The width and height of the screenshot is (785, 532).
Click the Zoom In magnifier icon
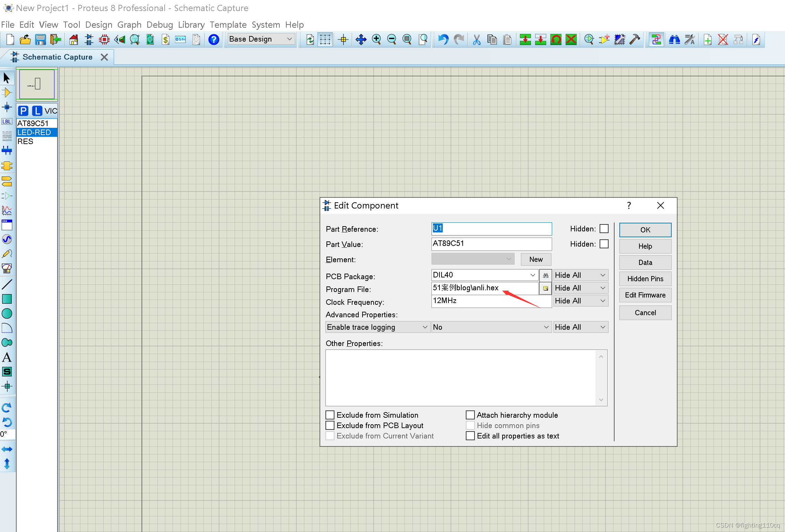tap(376, 40)
